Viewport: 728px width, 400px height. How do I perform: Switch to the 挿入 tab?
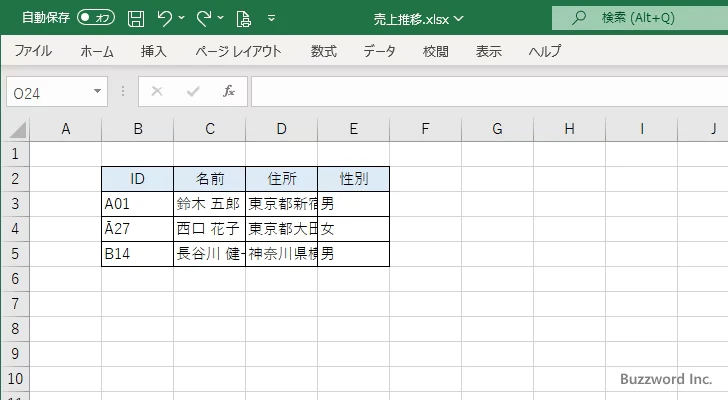click(154, 51)
